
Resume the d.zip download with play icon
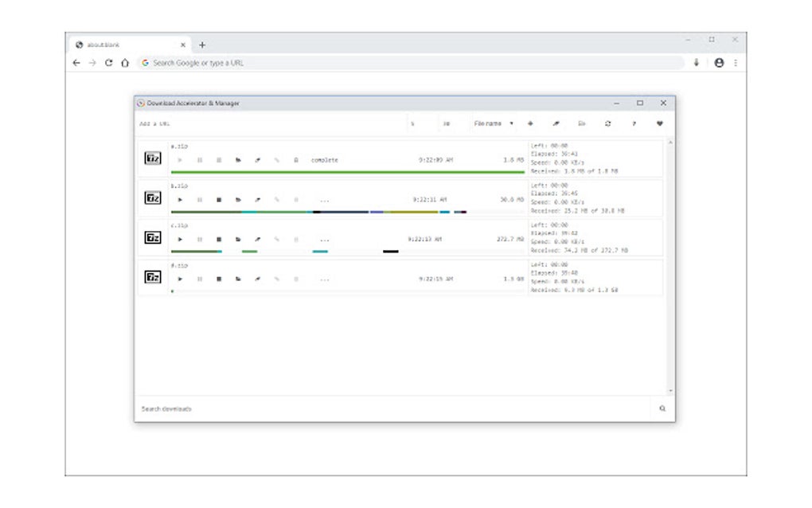point(180,279)
